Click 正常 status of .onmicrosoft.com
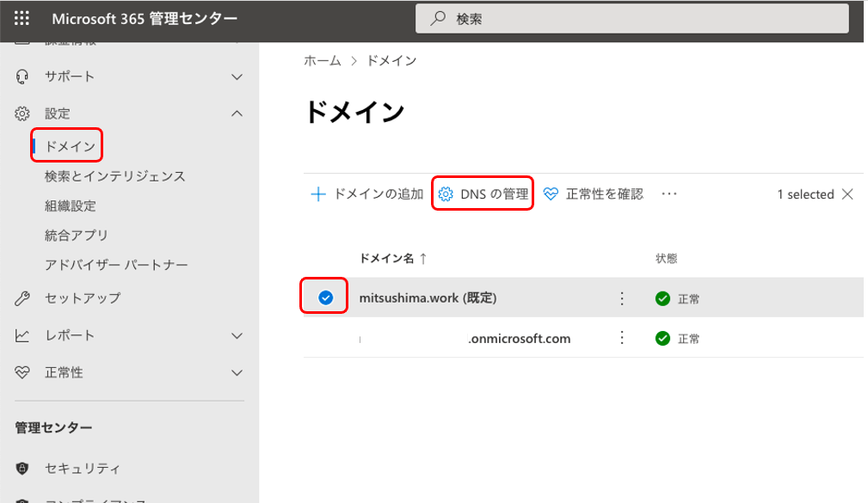This screenshot has height=503, width=868. coord(689,340)
